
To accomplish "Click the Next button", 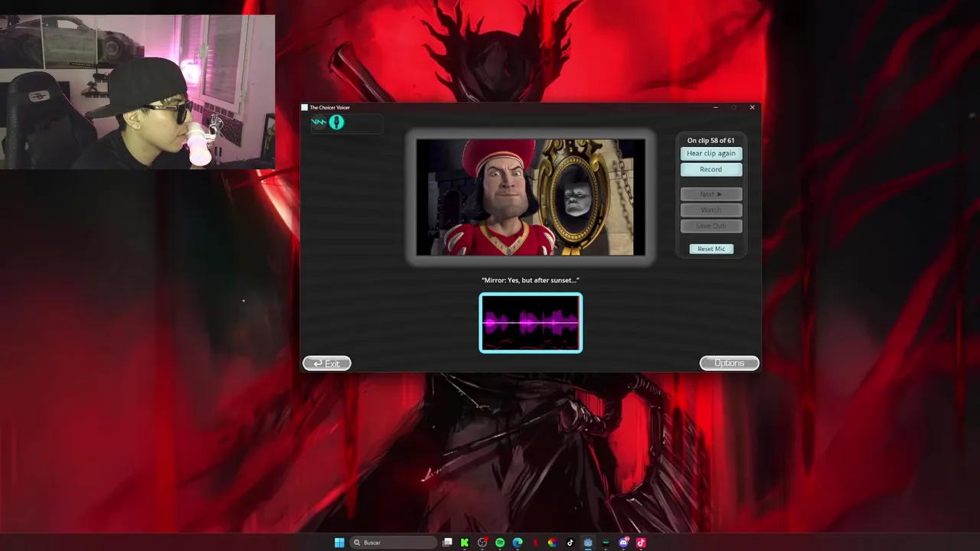I will point(711,194).
